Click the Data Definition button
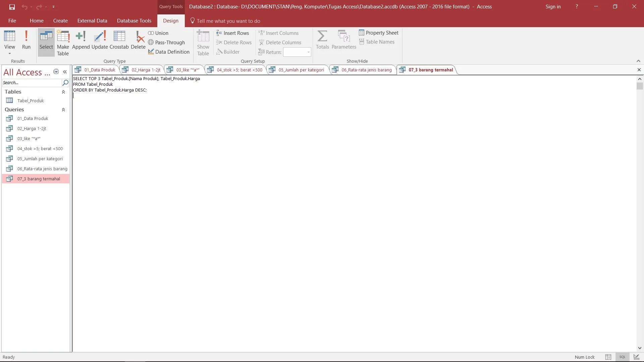644x362 pixels. [169, 52]
